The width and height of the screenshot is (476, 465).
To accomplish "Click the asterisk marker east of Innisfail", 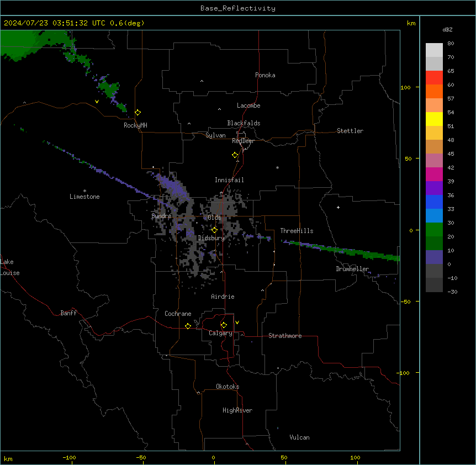I will point(277,167).
